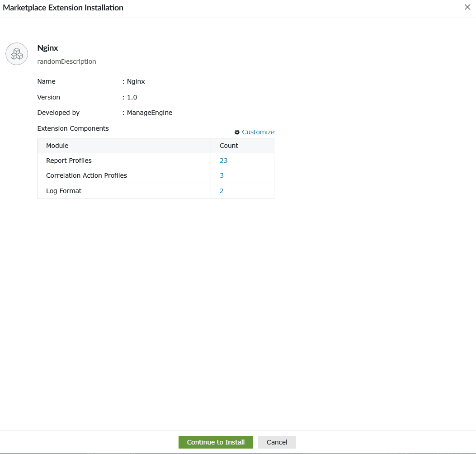Click the Version field label
The width and height of the screenshot is (476, 454).
pos(48,97)
